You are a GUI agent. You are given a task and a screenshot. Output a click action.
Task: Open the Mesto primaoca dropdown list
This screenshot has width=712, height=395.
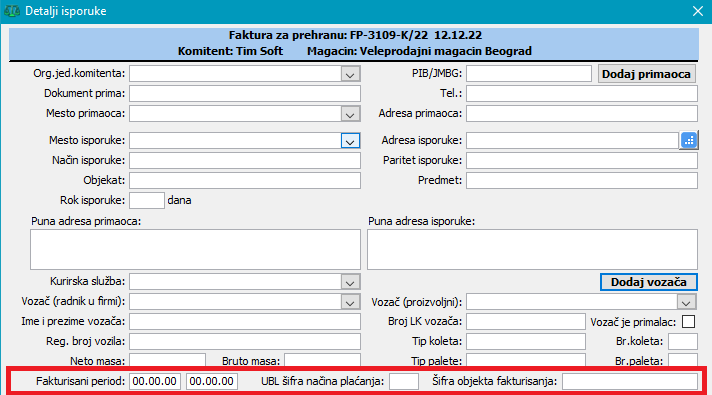[x=350, y=114]
